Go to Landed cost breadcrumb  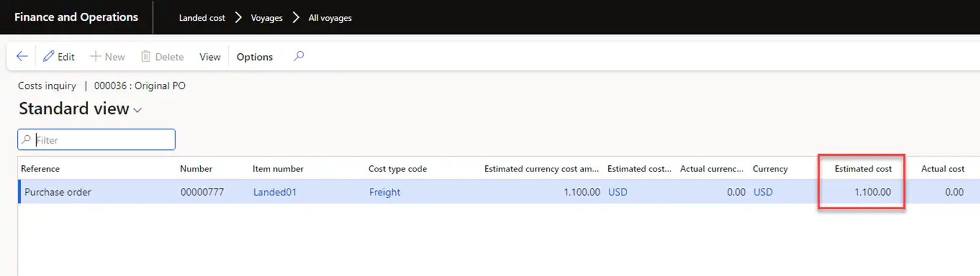pos(202,18)
